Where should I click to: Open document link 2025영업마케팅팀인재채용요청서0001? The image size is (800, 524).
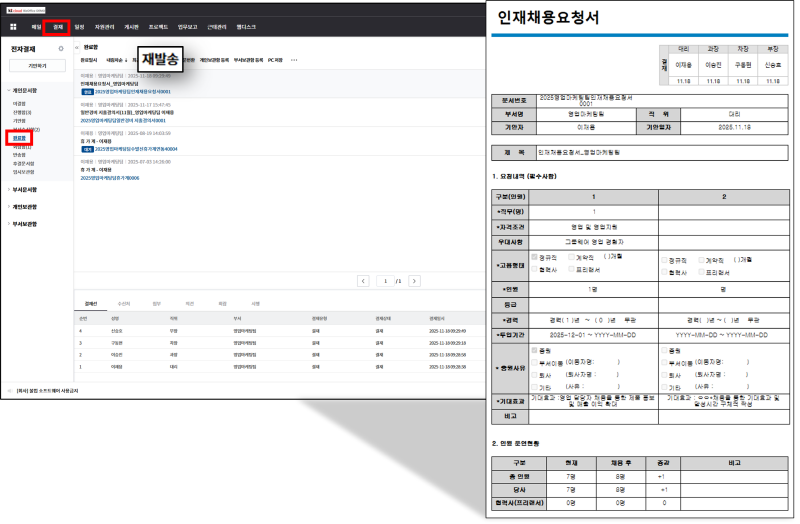(137, 91)
